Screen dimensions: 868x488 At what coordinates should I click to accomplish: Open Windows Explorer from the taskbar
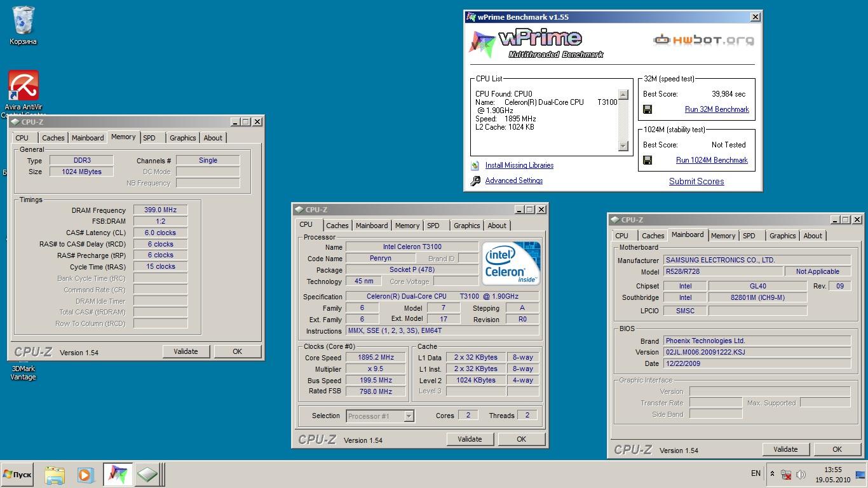pyautogui.click(x=55, y=474)
